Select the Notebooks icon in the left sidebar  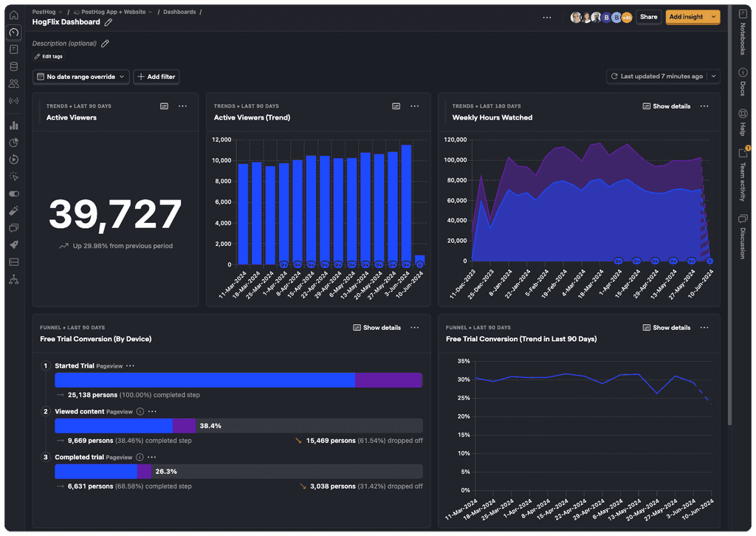[x=13, y=49]
